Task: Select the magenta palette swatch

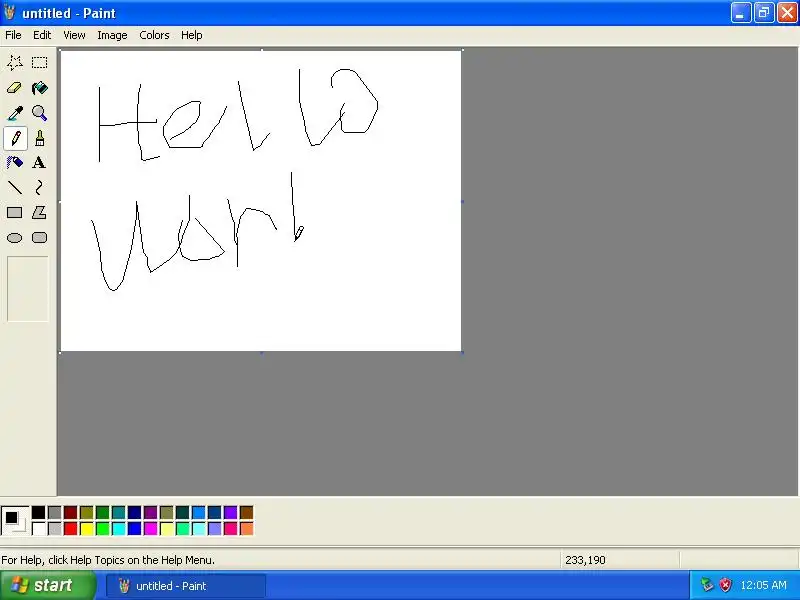Action: pos(151,529)
